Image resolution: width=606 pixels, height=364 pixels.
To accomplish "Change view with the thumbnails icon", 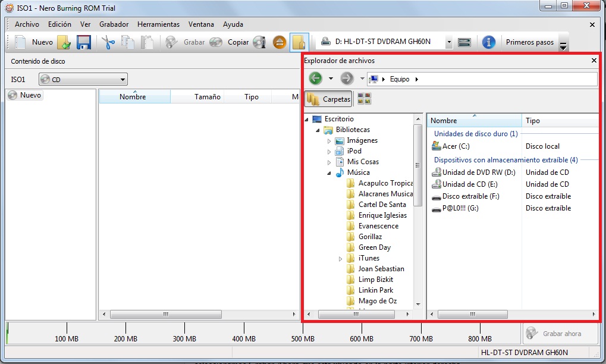I will click(x=364, y=99).
